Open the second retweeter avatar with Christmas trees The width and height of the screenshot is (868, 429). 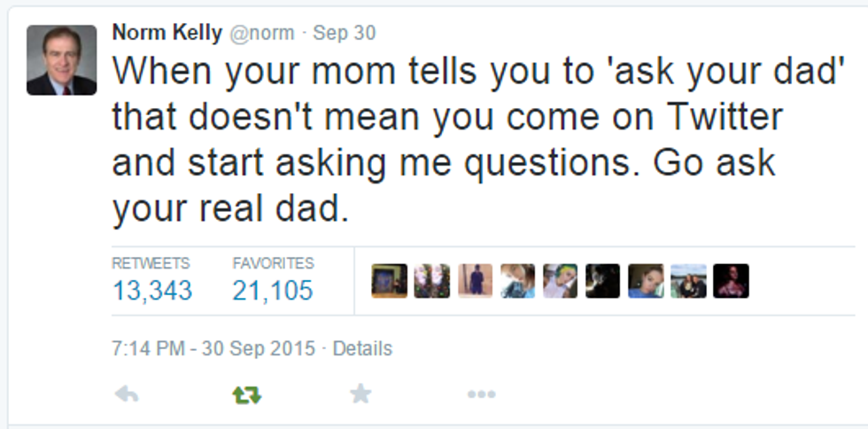click(432, 281)
